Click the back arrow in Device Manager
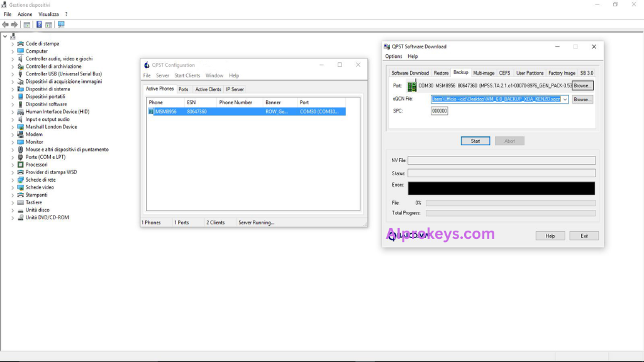644x362 pixels. click(5, 24)
